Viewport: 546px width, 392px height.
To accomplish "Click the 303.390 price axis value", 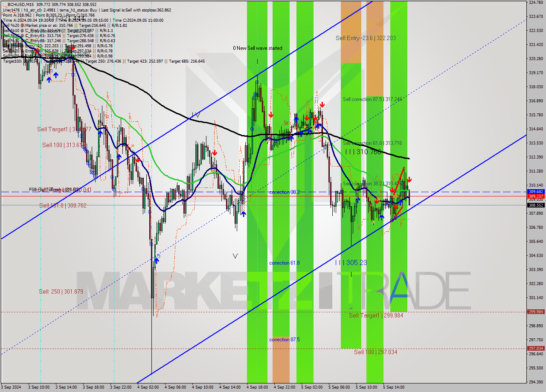I will [x=536, y=269].
